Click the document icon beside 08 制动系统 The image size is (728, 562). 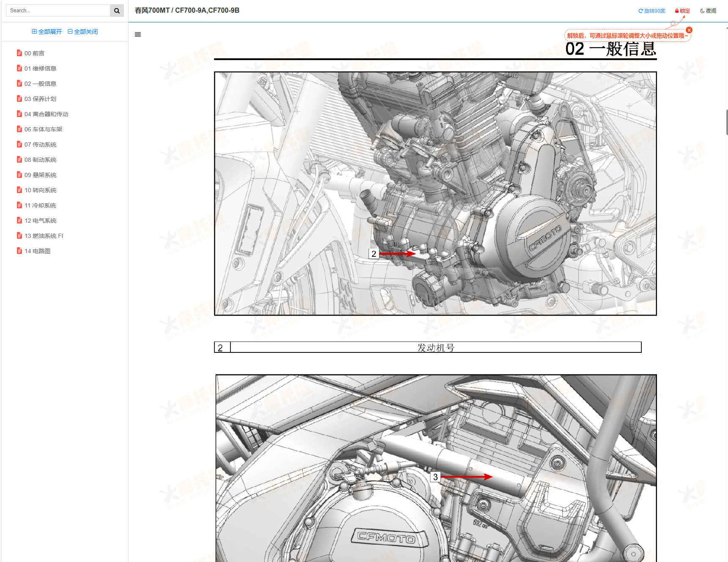(x=19, y=159)
